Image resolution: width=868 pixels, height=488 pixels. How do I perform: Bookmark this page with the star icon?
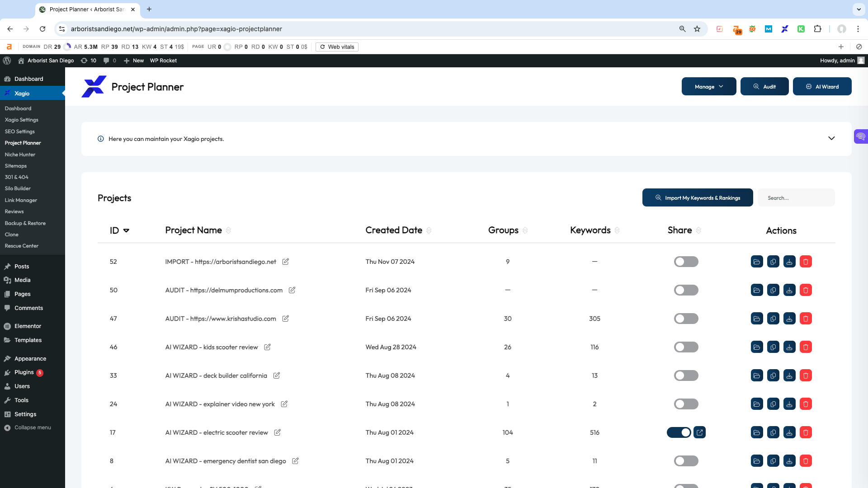[697, 29]
